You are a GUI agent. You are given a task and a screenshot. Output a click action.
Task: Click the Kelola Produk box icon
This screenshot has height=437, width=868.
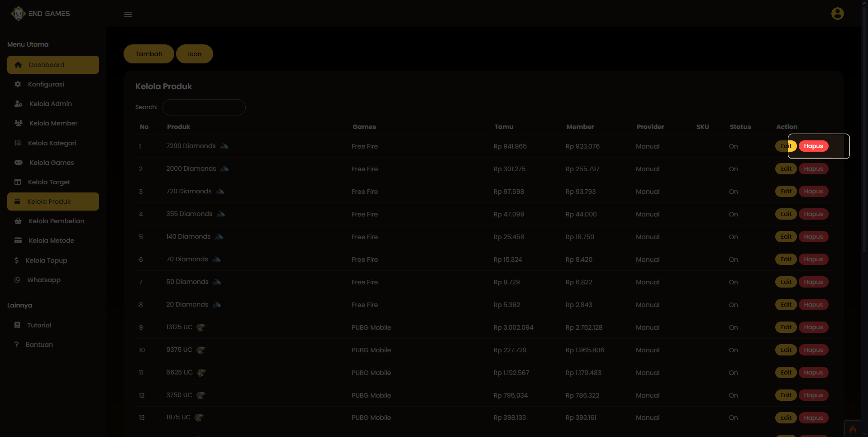point(17,202)
